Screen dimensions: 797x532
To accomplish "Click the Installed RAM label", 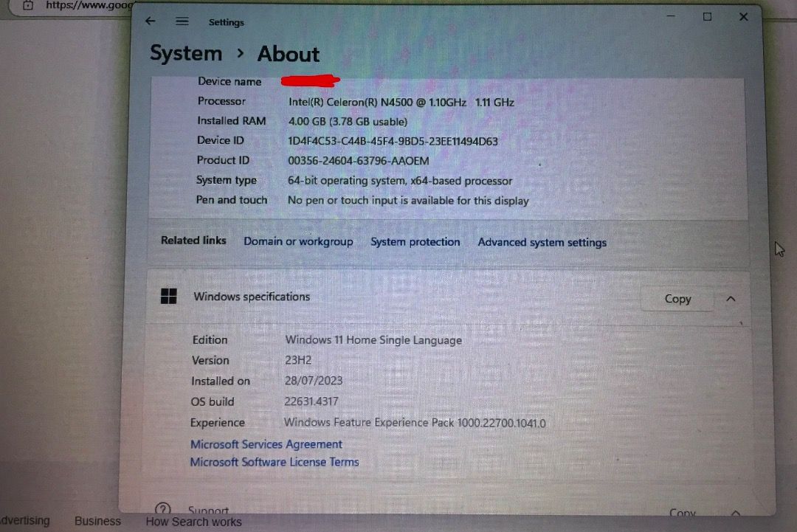I will pos(231,121).
